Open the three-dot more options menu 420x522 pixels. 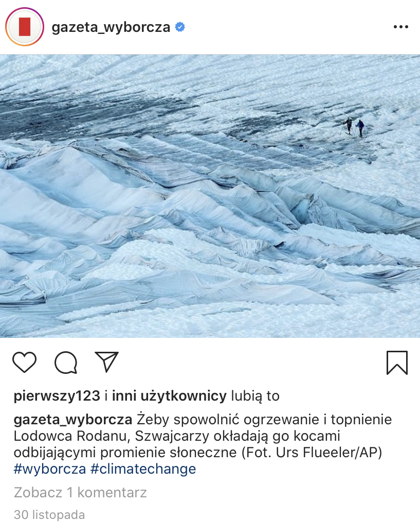point(400,27)
